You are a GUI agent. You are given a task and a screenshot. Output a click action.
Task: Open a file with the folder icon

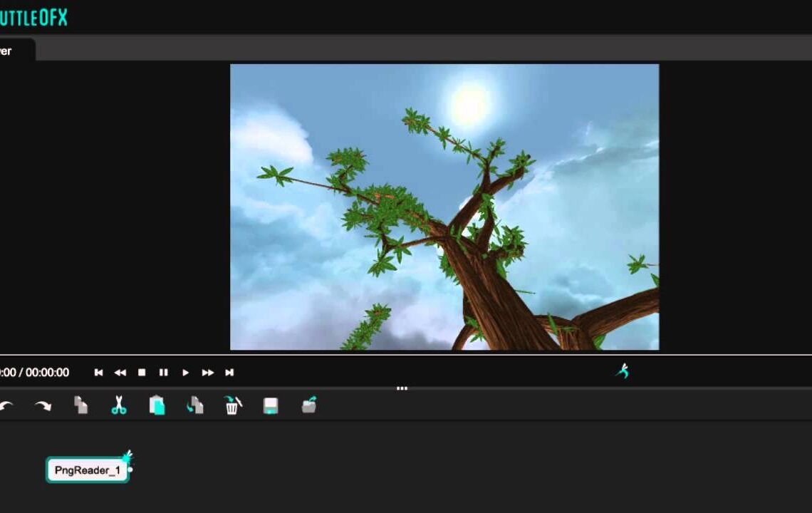(x=309, y=405)
